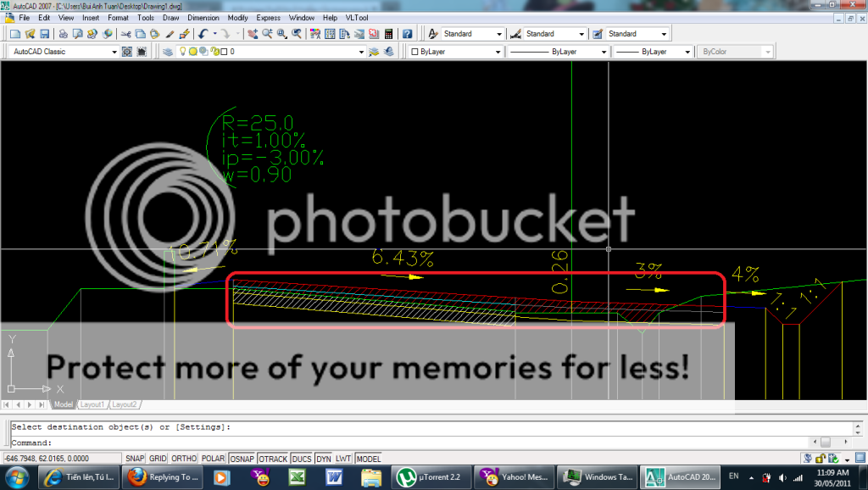Toggle GRID display in the status bar
The width and height of the screenshot is (868, 490).
(158, 459)
